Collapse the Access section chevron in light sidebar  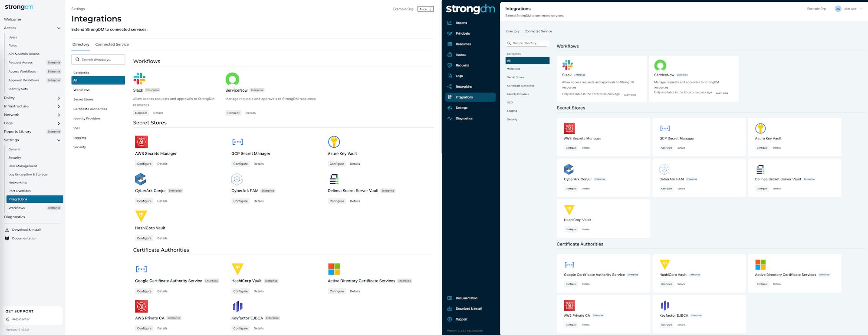[x=59, y=28]
